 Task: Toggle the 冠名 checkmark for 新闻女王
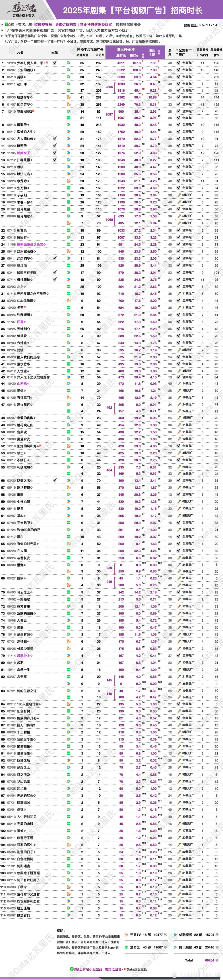tap(55, 153)
